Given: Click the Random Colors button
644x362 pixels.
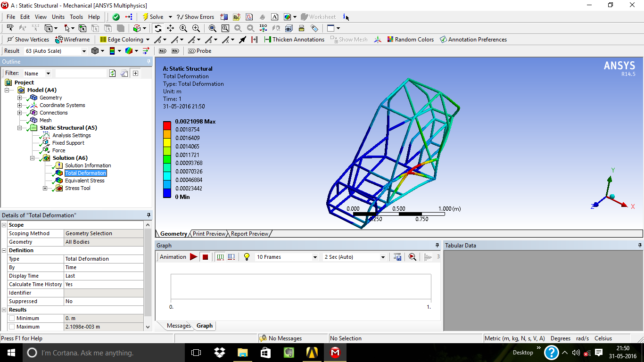Looking at the screenshot, I should point(410,40).
